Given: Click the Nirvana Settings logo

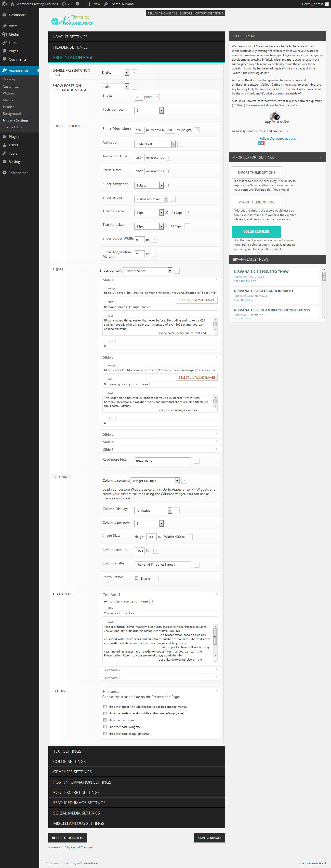Looking at the screenshot, I should [x=72, y=21].
